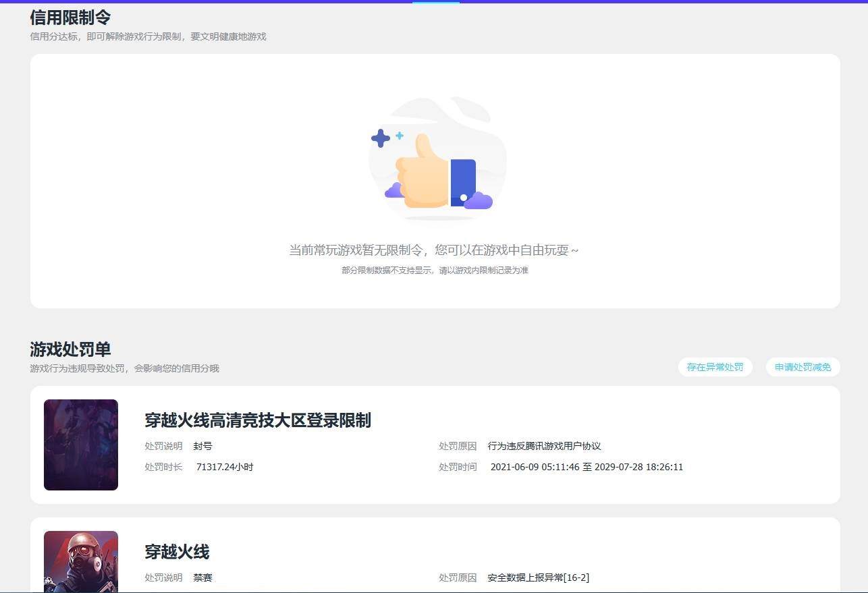
Task: Click the 游戏行为违规导致处罚 subtitle text
Action: [x=124, y=368]
